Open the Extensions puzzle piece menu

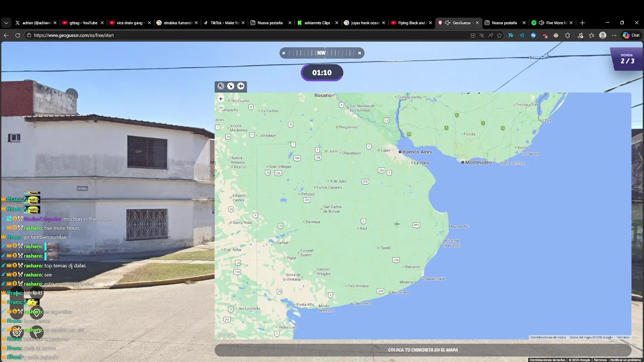[568, 35]
